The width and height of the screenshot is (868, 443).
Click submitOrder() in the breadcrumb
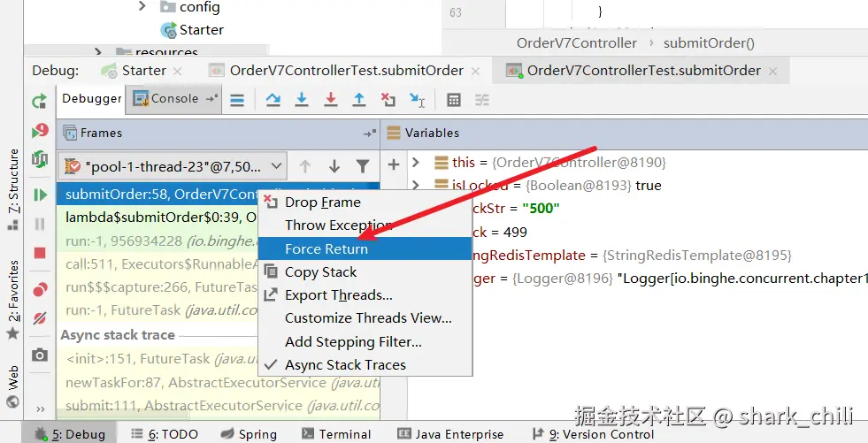tap(709, 43)
